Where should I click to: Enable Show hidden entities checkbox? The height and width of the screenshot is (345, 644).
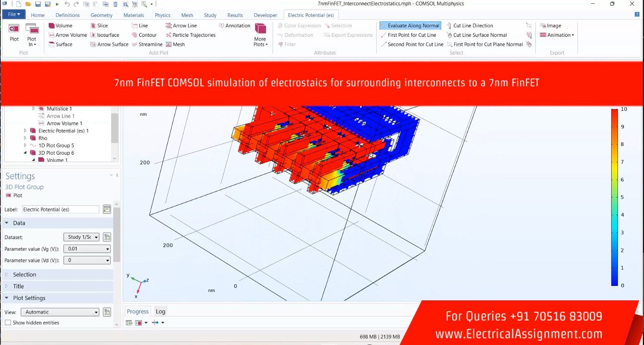pos(8,323)
